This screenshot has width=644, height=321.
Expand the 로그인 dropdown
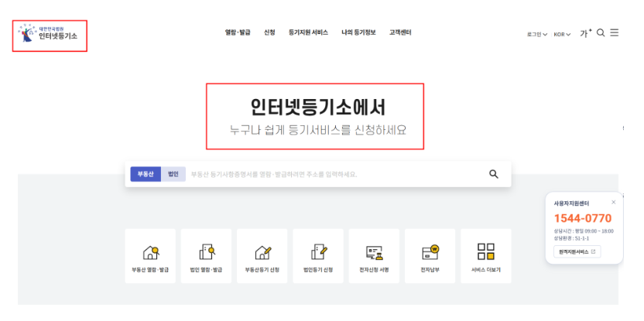pyautogui.click(x=537, y=35)
